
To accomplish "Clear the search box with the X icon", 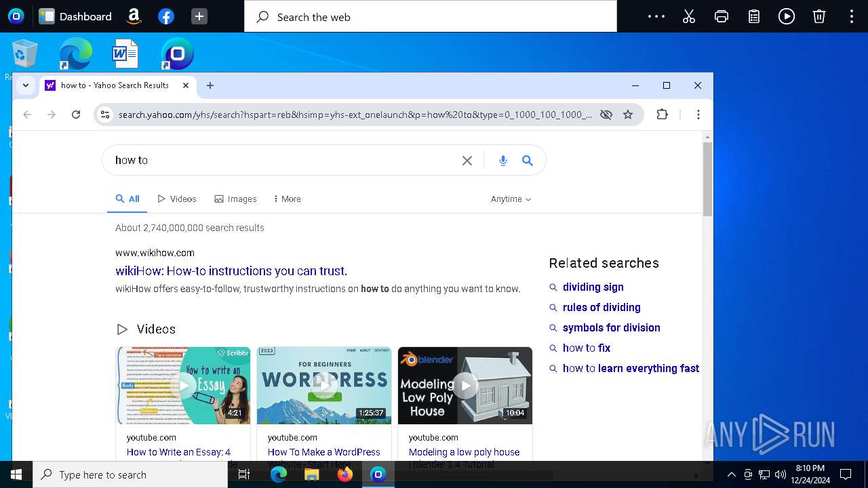I will 467,161.
